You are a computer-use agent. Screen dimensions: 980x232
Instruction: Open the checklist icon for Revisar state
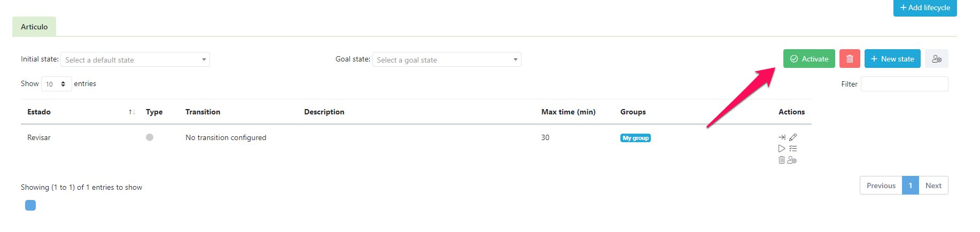tap(793, 149)
